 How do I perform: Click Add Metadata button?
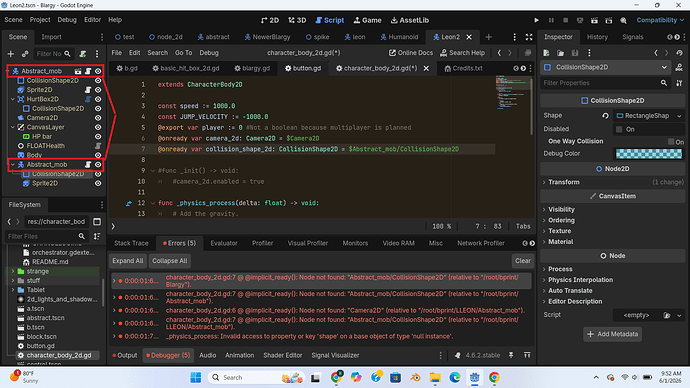[613, 334]
